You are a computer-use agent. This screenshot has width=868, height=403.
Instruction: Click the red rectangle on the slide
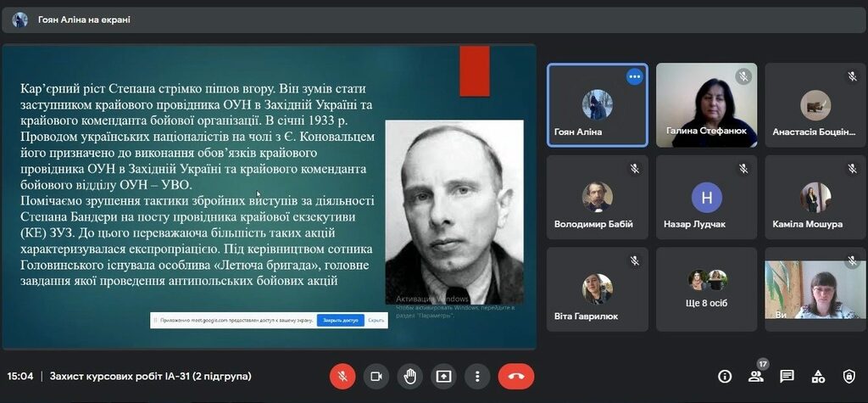(475, 70)
